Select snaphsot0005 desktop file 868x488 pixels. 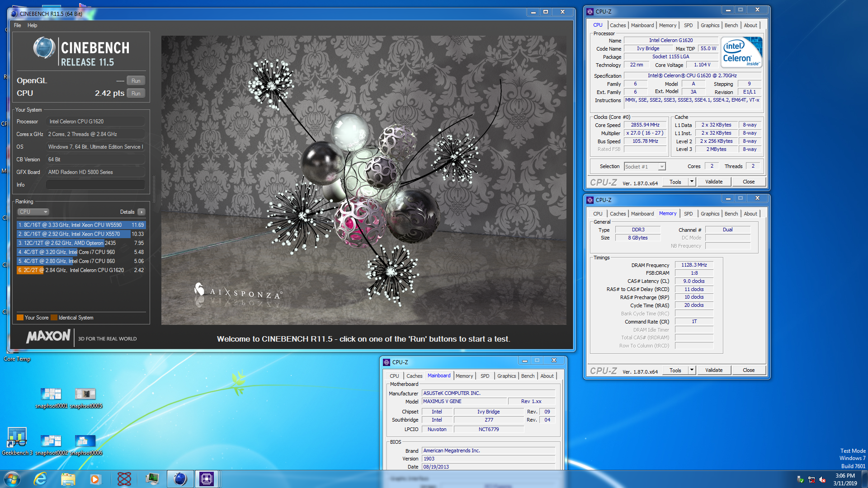pyautogui.click(x=85, y=398)
